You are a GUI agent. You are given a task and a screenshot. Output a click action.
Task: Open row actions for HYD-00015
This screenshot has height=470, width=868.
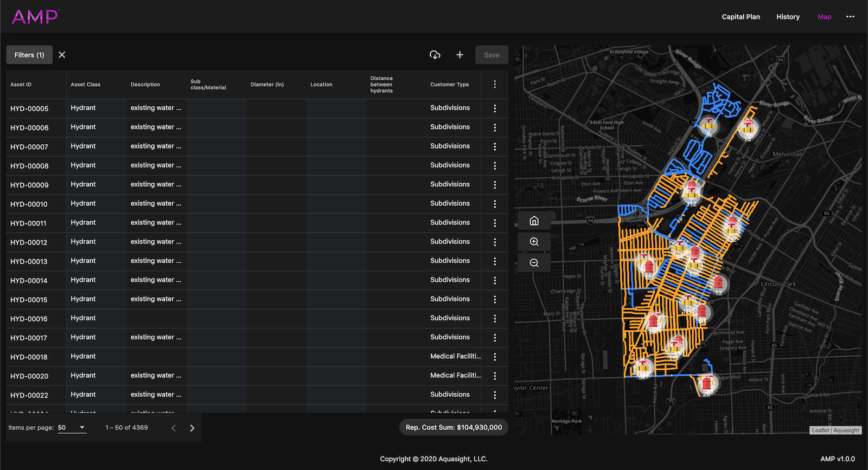tap(495, 299)
